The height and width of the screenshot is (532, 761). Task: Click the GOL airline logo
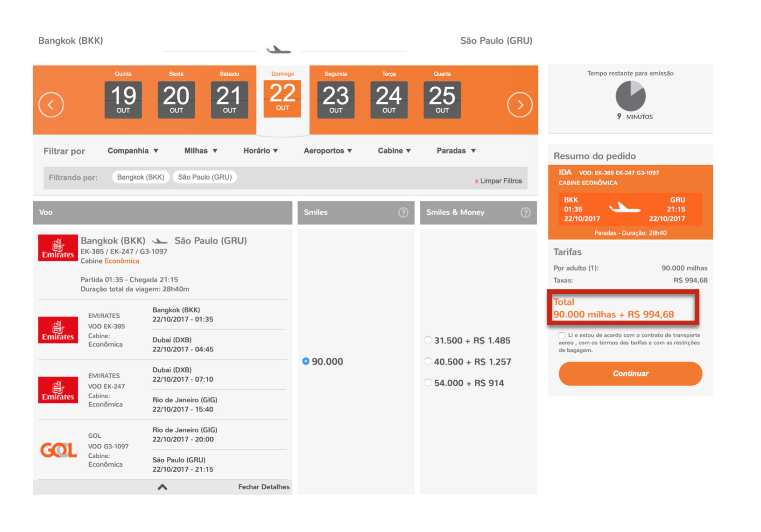[58, 450]
